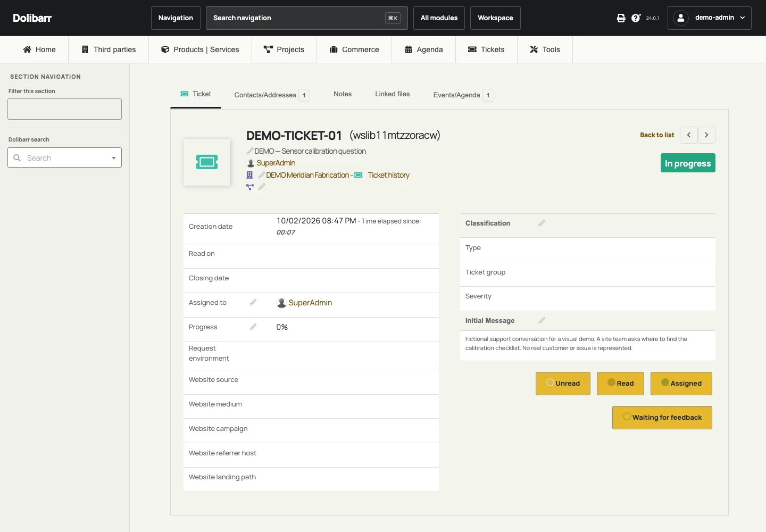Open the Third parties menu
This screenshot has height=532, width=766.
coord(109,49)
